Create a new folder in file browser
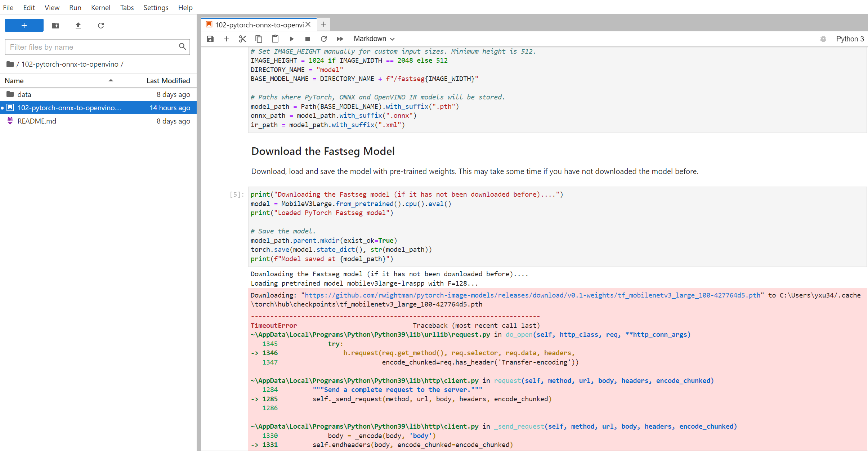Screen dimensions: 868x451 click(55, 26)
